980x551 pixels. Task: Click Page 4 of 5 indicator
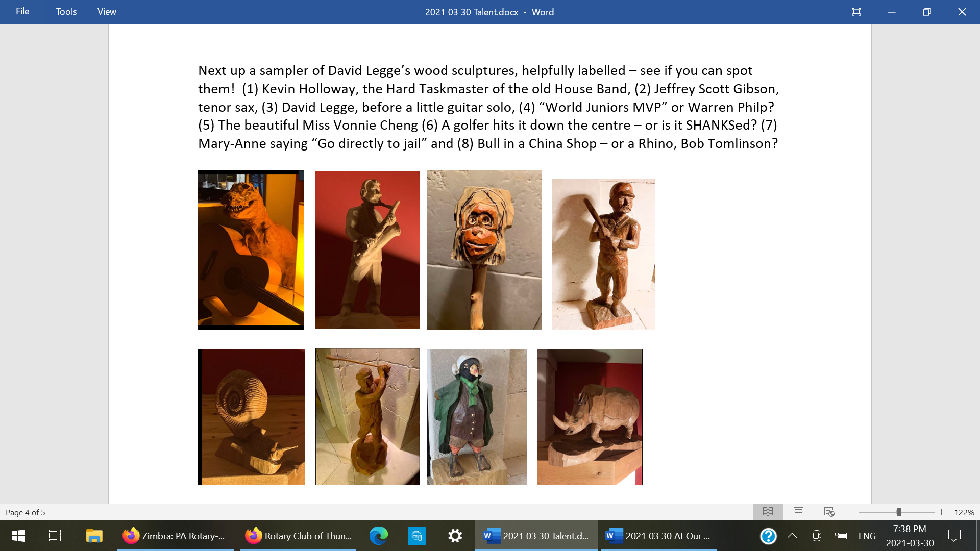coord(26,512)
